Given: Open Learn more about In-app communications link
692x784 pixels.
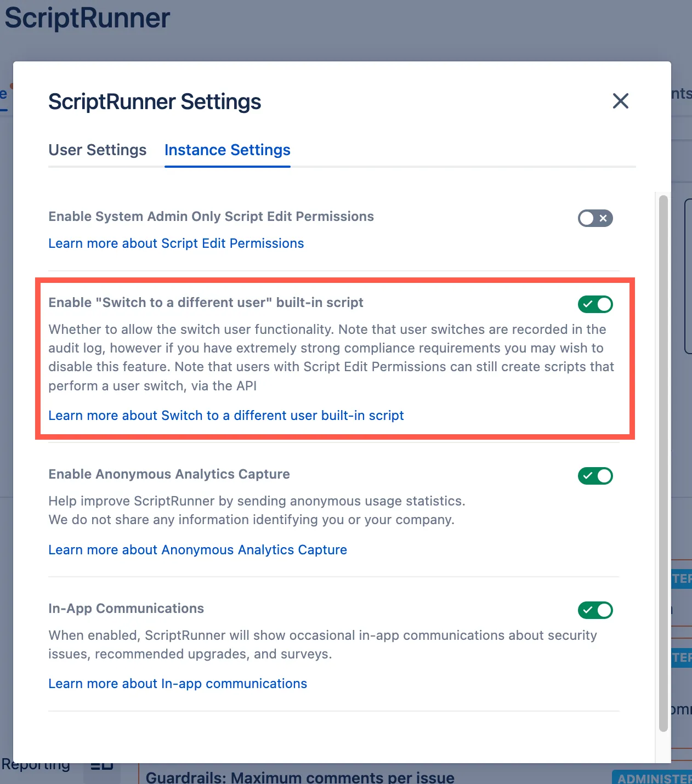Looking at the screenshot, I should pyautogui.click(x=178, y=684).
